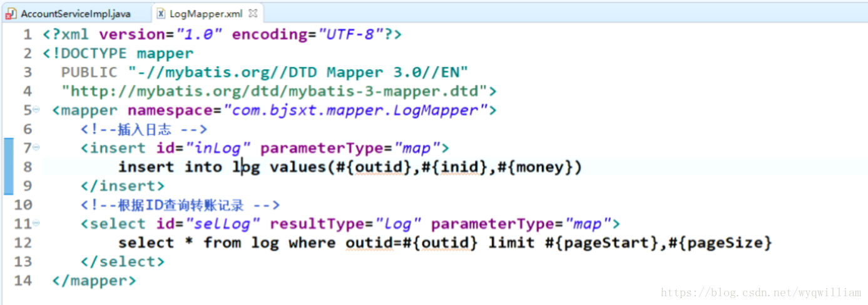Collapse the insert element fold on line 7
The height and width of the screenshot is (305, 868).
36,147
